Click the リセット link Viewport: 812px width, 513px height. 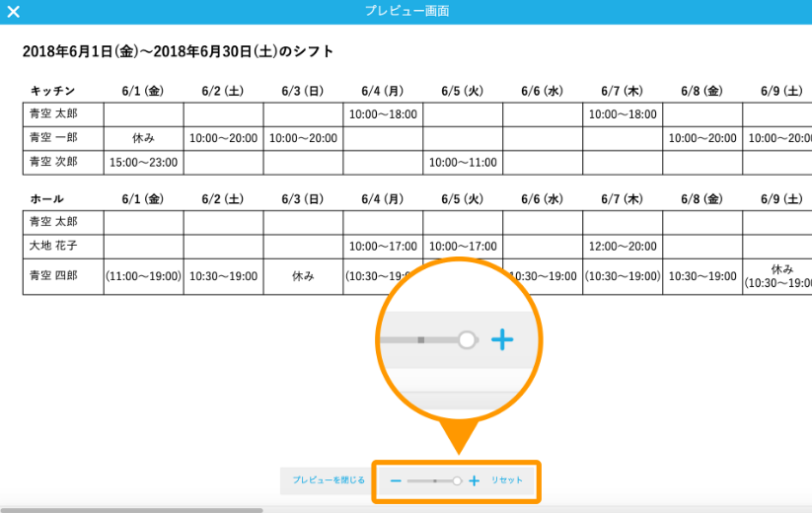[507, 480]
